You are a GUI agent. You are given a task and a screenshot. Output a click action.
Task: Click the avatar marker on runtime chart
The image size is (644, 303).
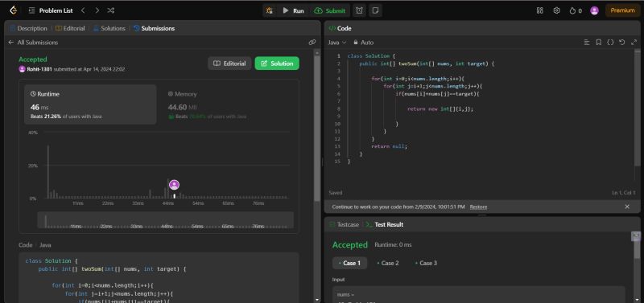174,185
